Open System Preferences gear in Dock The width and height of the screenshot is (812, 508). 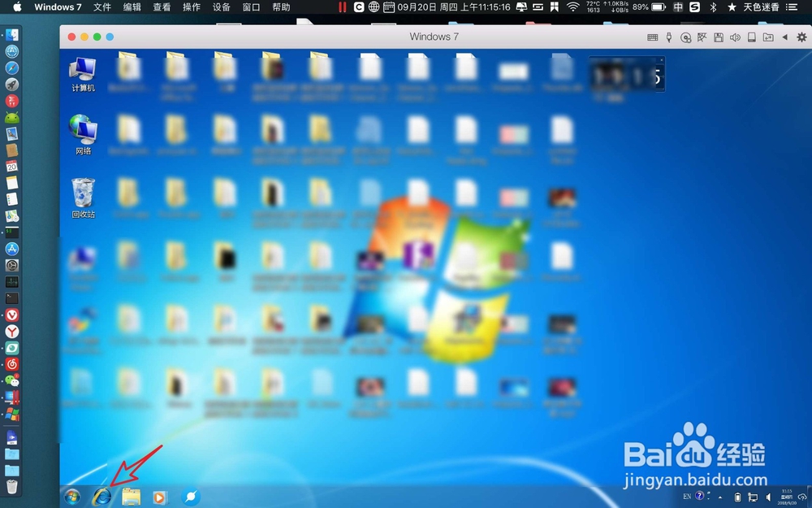[x=12, y=266]
